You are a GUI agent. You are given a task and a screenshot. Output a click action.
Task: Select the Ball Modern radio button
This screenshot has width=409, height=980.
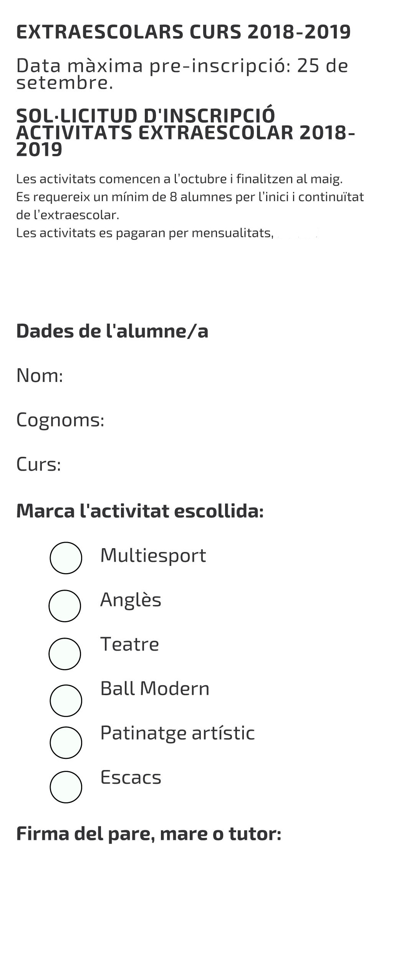point(66,701)
